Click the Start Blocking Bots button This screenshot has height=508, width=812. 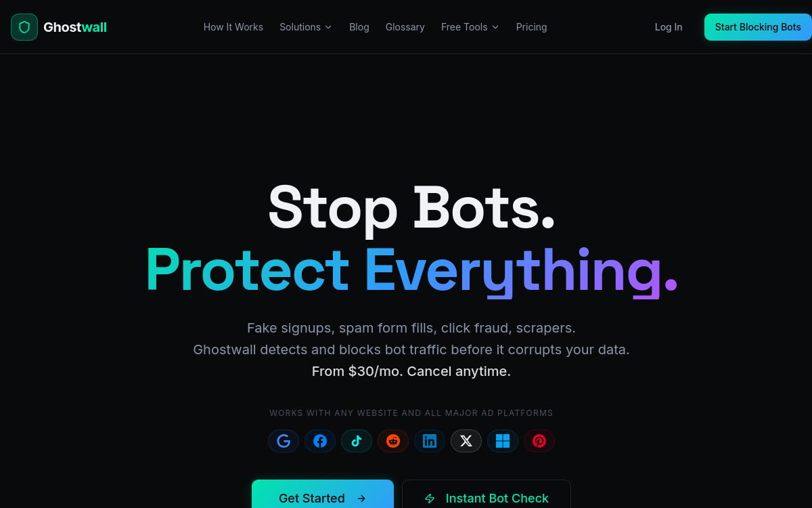click(758, 27)
